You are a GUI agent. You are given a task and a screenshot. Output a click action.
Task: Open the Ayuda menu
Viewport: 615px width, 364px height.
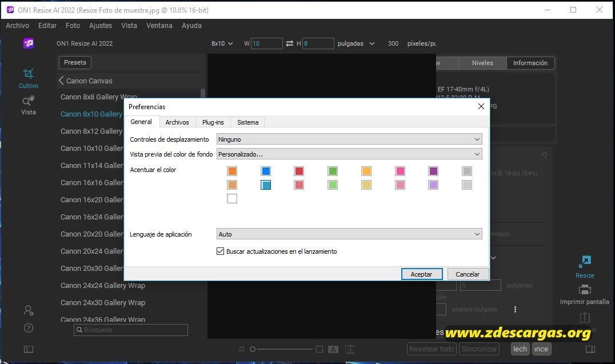192,26
